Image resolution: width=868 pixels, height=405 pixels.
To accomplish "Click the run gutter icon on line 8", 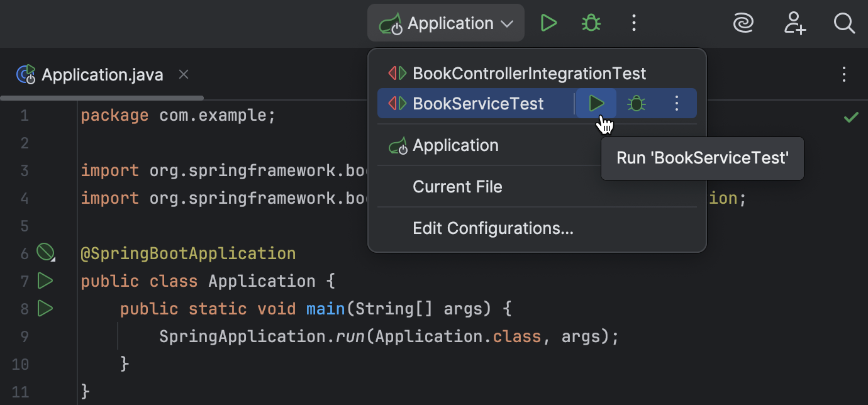I will pos(45,308).
